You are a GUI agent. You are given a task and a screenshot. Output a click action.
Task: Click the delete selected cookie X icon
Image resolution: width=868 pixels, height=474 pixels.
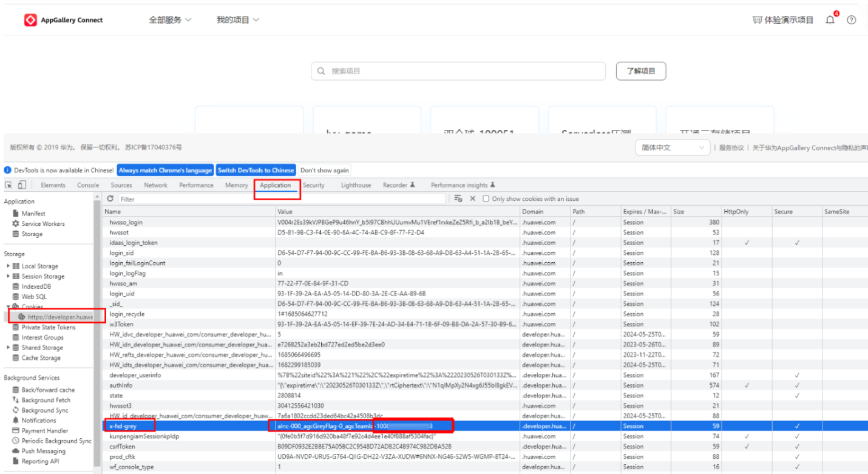click(473, 198)
